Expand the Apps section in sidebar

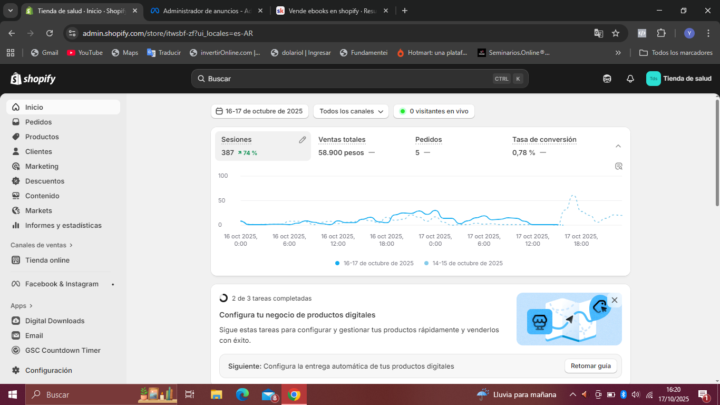pyautogui.click(x=22, y=306)
